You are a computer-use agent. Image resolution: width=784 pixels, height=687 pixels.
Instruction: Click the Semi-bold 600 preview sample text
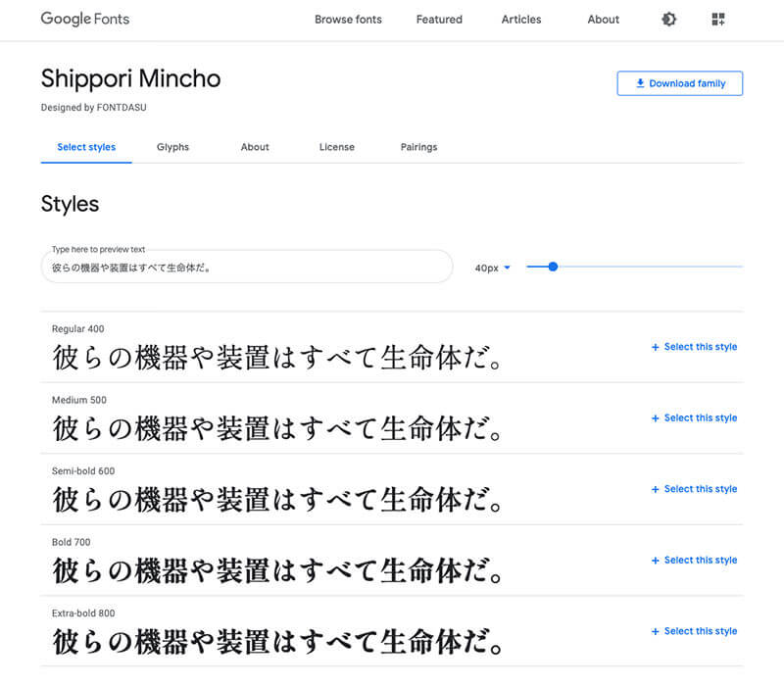(x=276, y=500)
